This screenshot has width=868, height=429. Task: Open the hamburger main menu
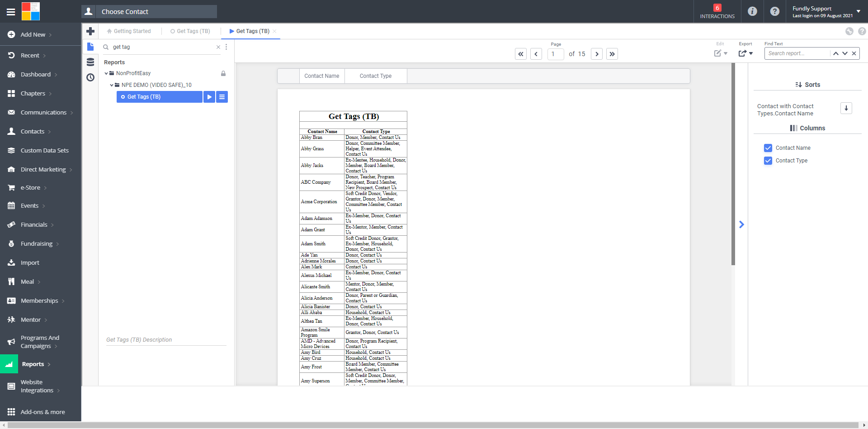[11, 12]
